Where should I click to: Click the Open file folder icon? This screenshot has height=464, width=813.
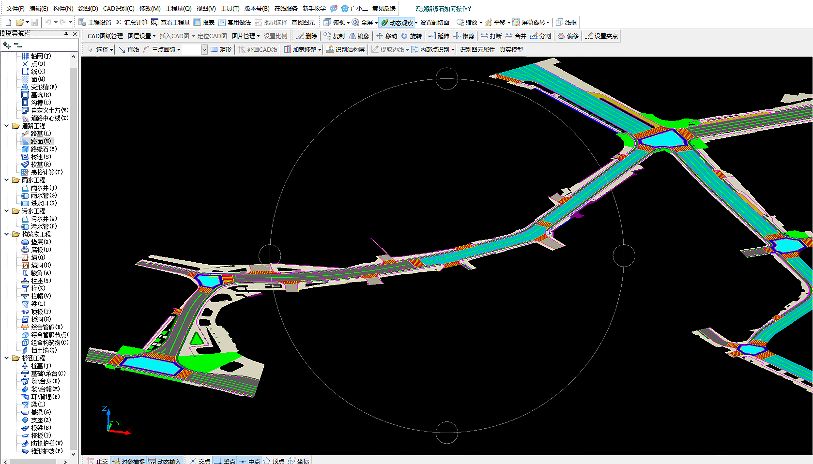click(x=20, y=21)
